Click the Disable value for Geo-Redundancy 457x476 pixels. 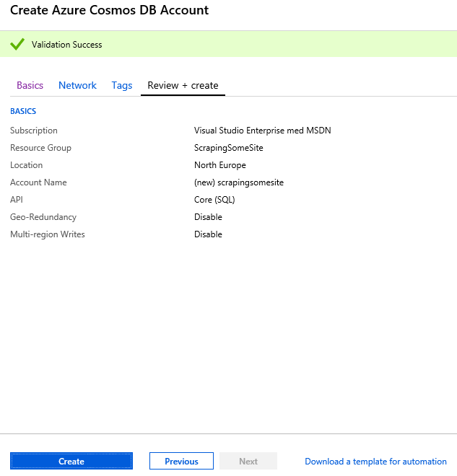pos(208,217)
